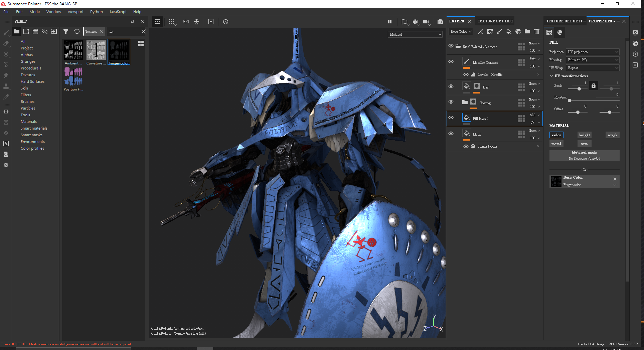
Task: Click the add effect wand icon in Layers
Action: (481, 31)
